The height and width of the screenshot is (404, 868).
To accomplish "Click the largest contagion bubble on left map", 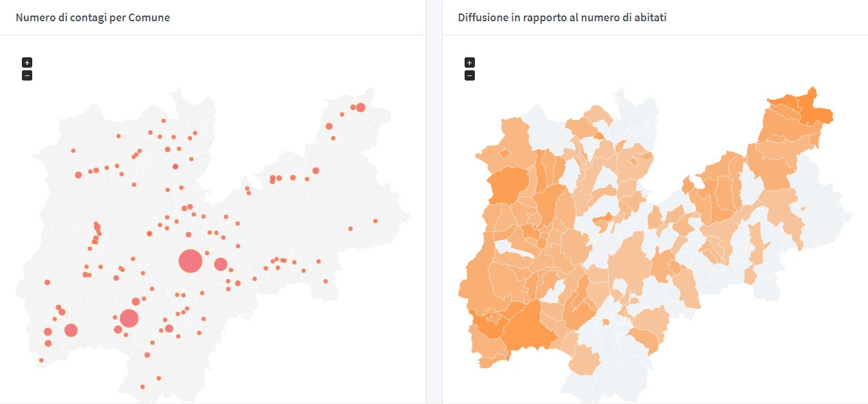I will tap(190, 261).
